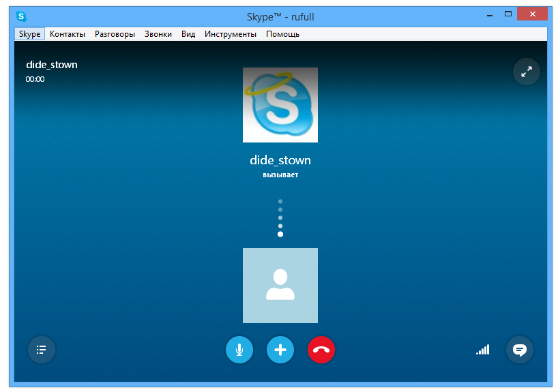
Task: Check call quality signal bars icon
Action: (483, 350)
